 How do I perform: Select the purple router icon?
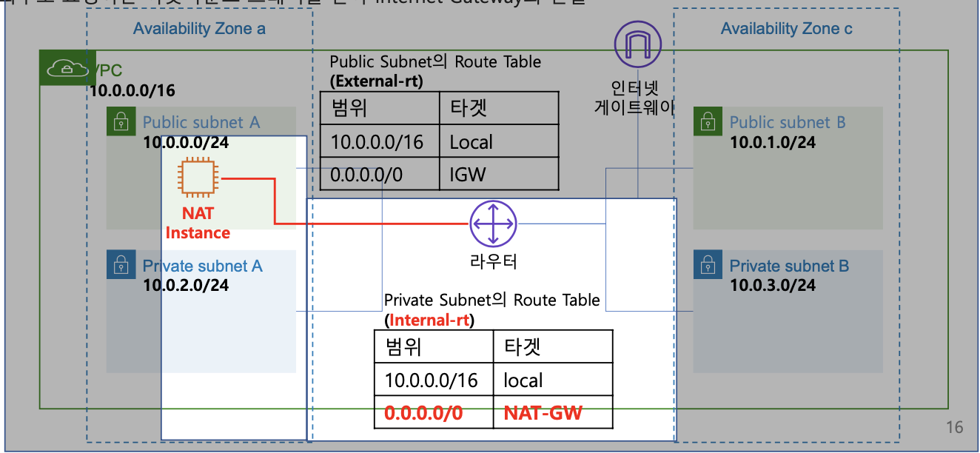click(493, 224)
